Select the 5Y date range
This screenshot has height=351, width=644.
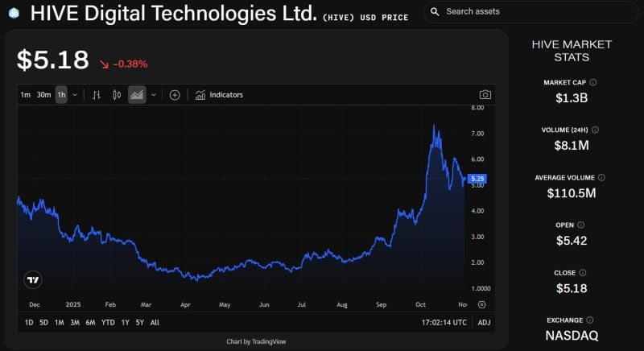tap(141, 322)
